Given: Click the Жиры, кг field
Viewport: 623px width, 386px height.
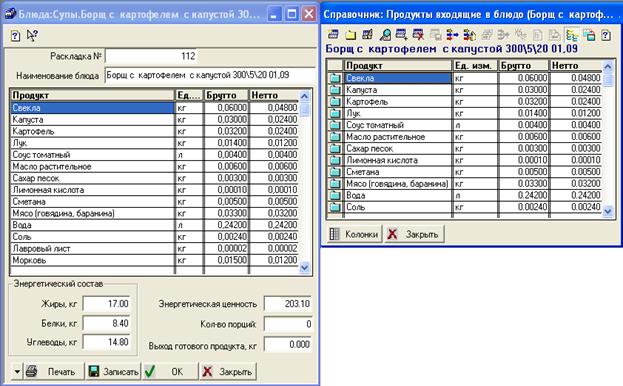Looking at the screenshot, I should click(x=106, y=304).
